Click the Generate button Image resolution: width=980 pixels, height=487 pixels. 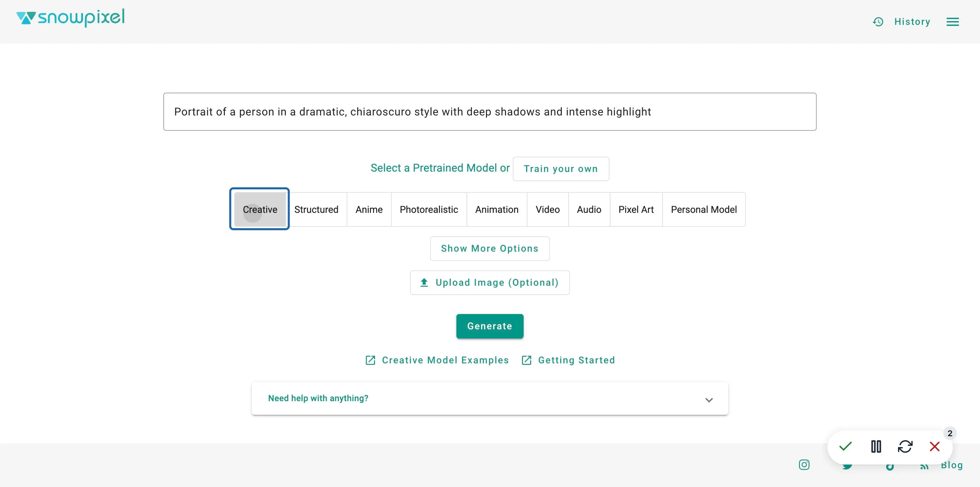490,326
